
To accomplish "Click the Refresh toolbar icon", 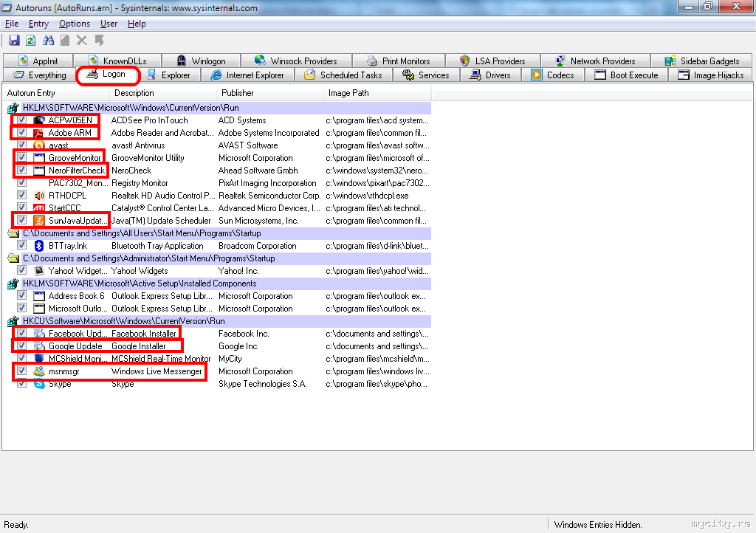I will point(30,41).
